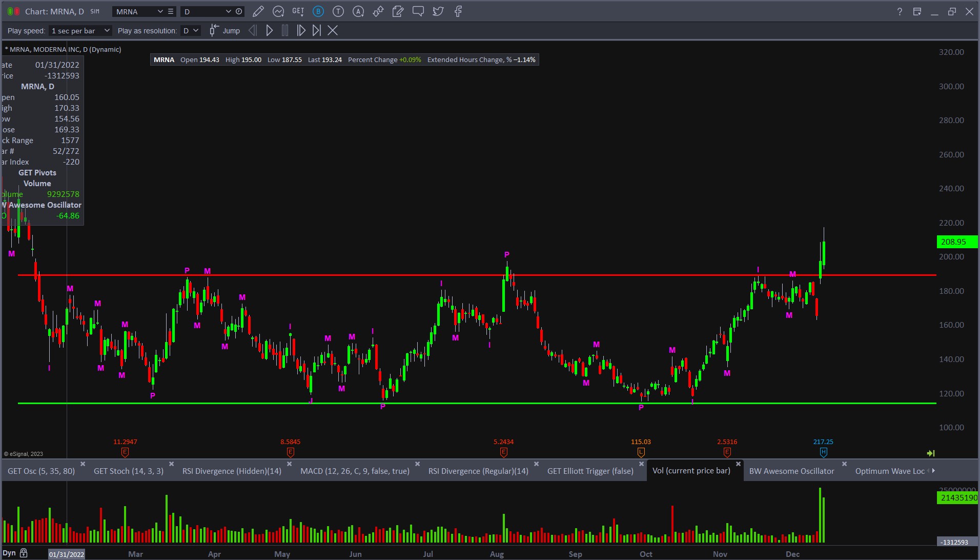This screenshot has height=560, width=980.
Task: Click the August earnings marker 5.2434
Action: coord(503,452)
